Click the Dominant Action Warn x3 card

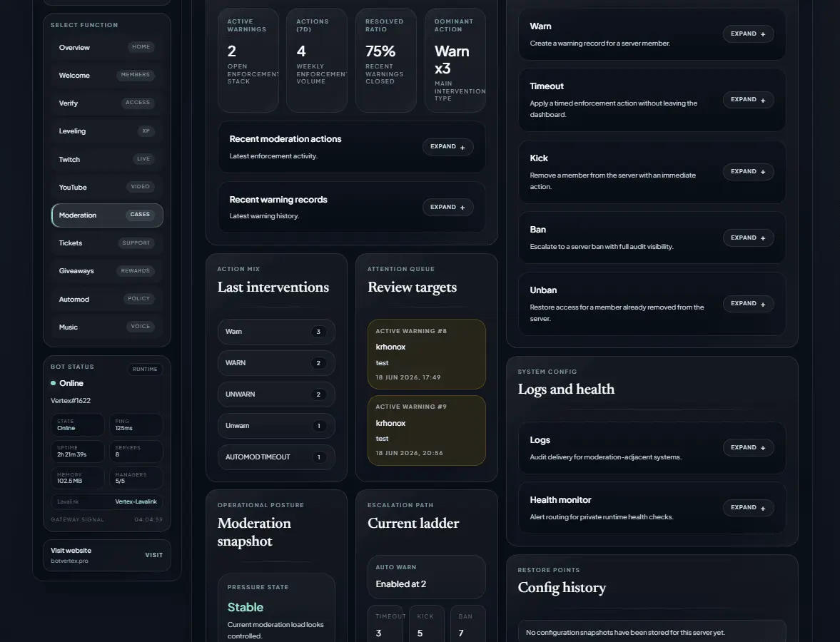coord(455,60)
